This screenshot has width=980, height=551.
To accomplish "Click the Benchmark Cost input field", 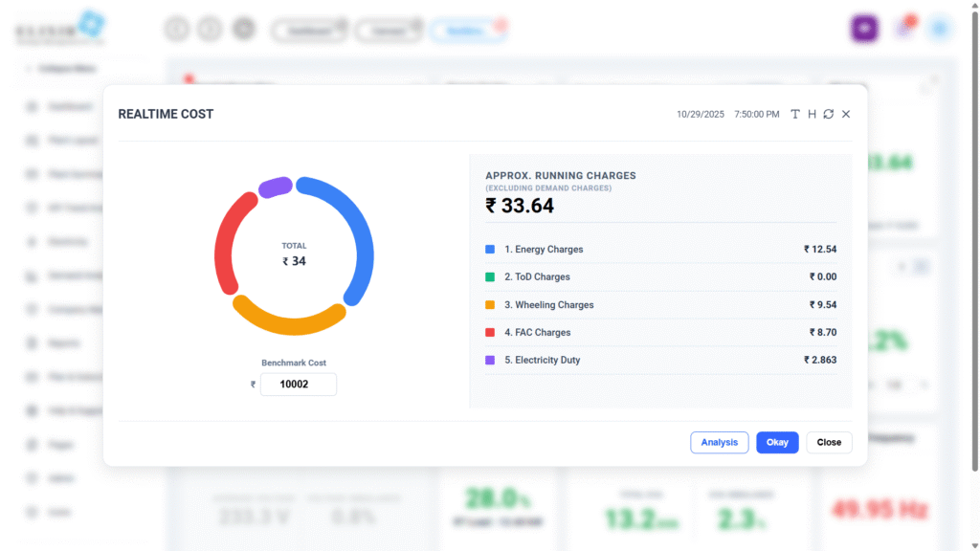I will pyautogui.click(x=298, y=385).
